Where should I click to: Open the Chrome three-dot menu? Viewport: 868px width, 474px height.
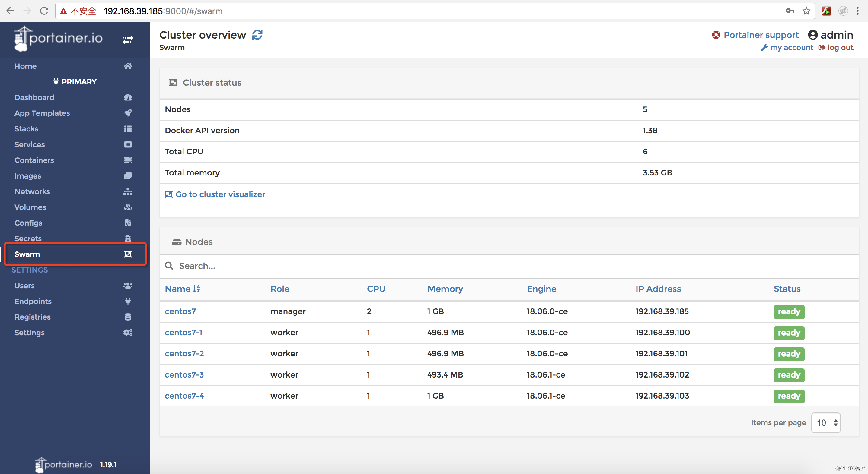point(857,11)
